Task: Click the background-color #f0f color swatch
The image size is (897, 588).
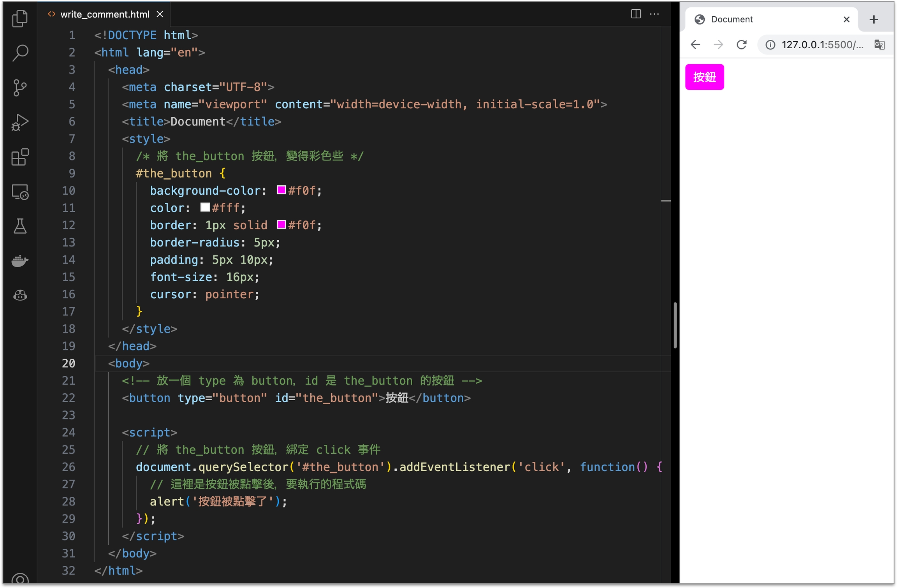Action: tap(281, 190)
